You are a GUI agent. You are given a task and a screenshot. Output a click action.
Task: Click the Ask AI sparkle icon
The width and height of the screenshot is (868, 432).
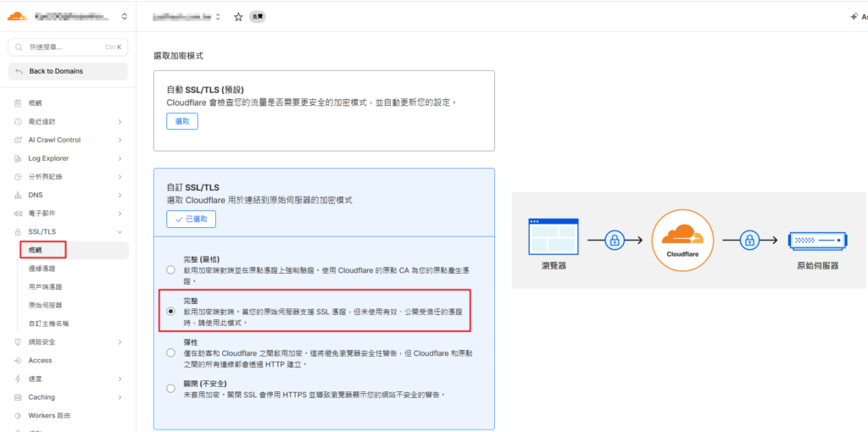click(x=854, y=17)
